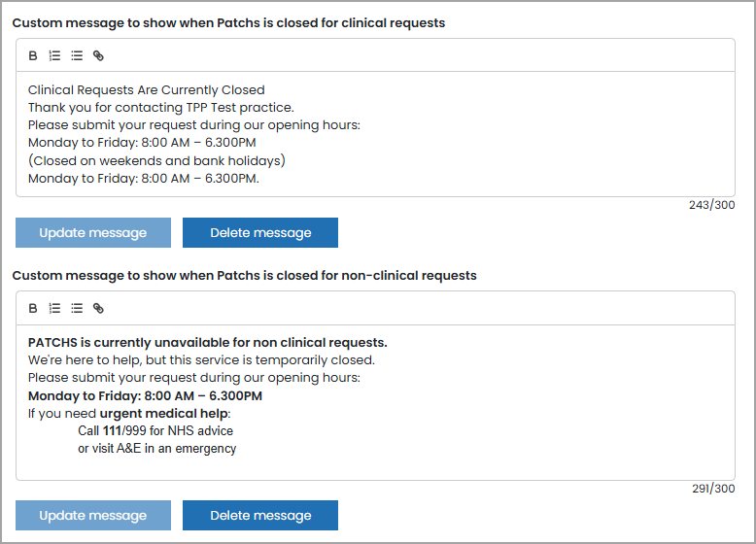Update the clinical requests closed message
The width and height of the screenshot is (756, 544).
click(x=93, y=233)
